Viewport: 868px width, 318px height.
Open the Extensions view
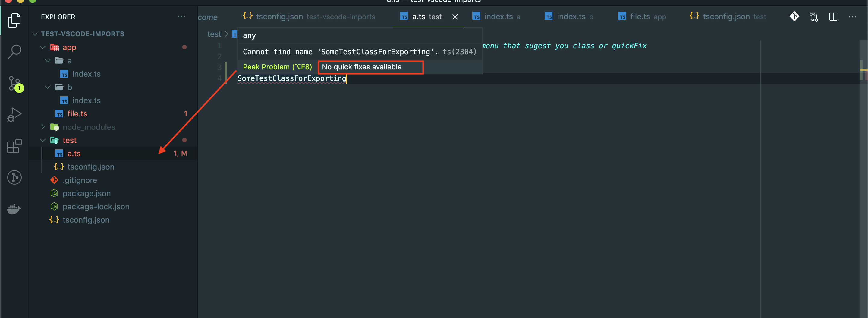pos(14,146)
